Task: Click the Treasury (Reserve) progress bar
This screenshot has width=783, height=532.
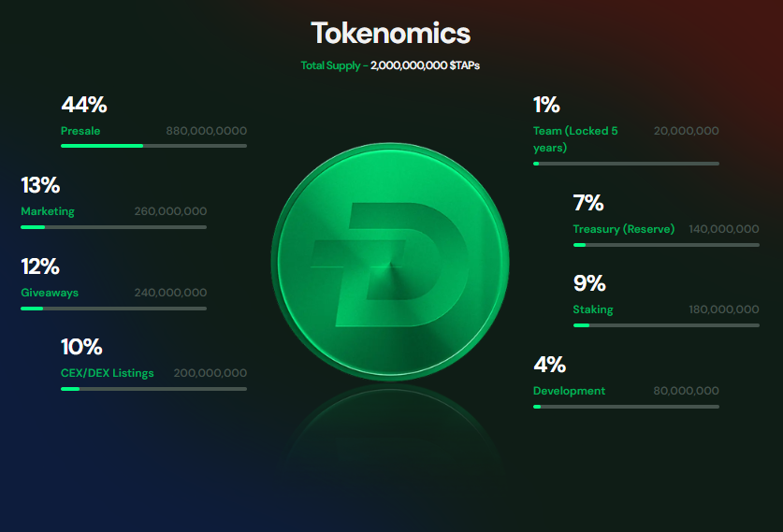Action: [x=666, y=245]
